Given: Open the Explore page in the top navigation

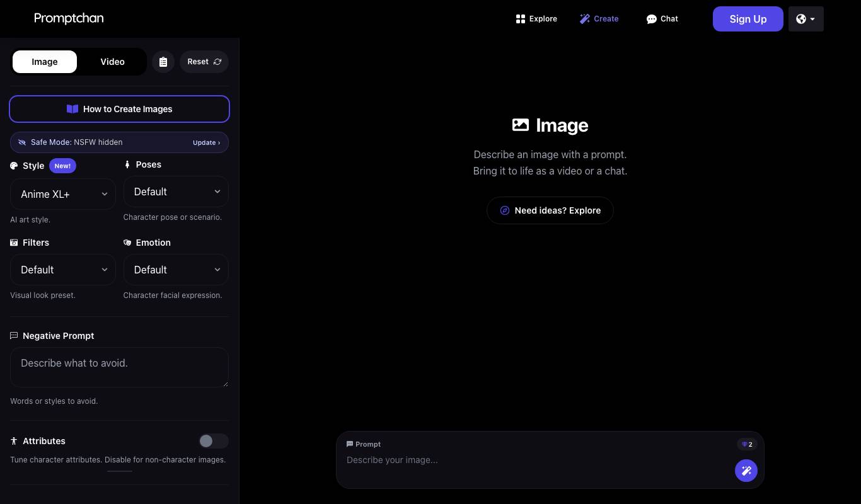Looking at the screenshot, I should pyautogui.click(x=536, y=19).
